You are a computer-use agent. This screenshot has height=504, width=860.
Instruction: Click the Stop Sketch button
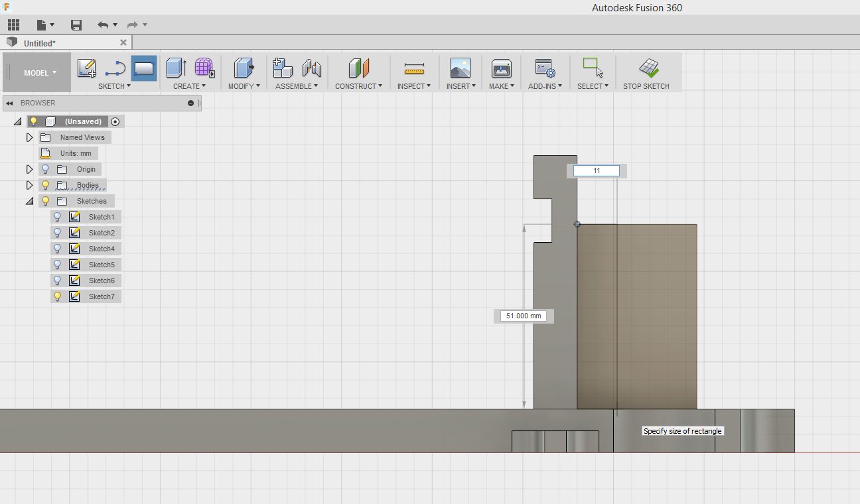click(x=646, y=73)
